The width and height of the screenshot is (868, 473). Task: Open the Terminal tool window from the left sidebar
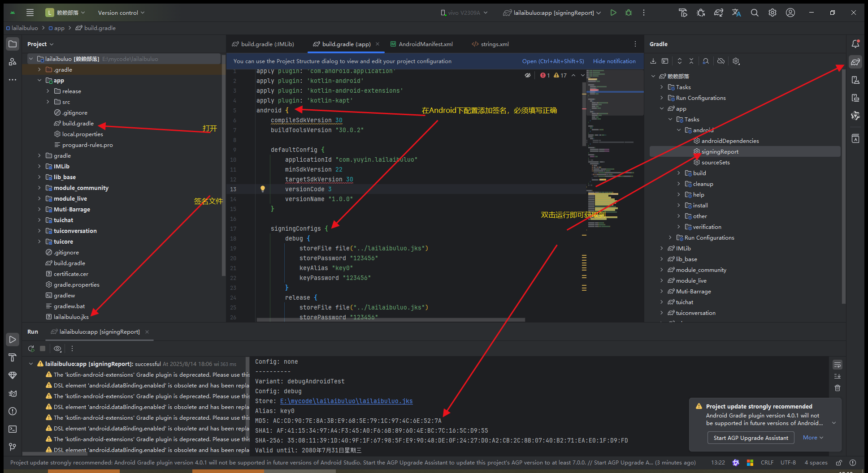pos(13,429)
